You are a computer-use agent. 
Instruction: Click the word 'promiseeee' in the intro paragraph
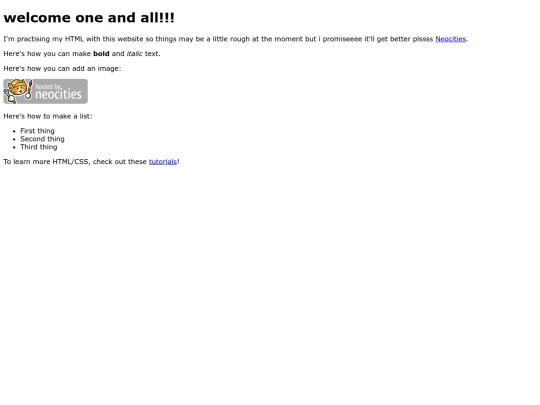tap(342, 39)
